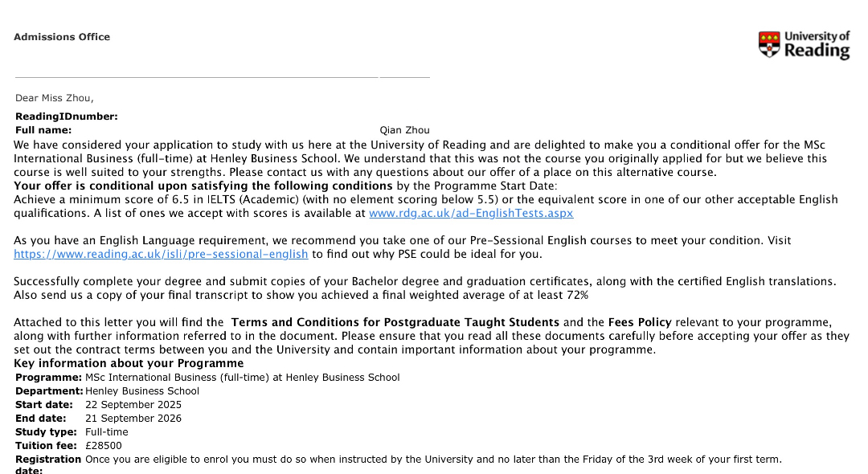Screen dimensions: 868x474
Task: Open the rdg.ac.uk English Tests link
Action: tap(471, 213)
